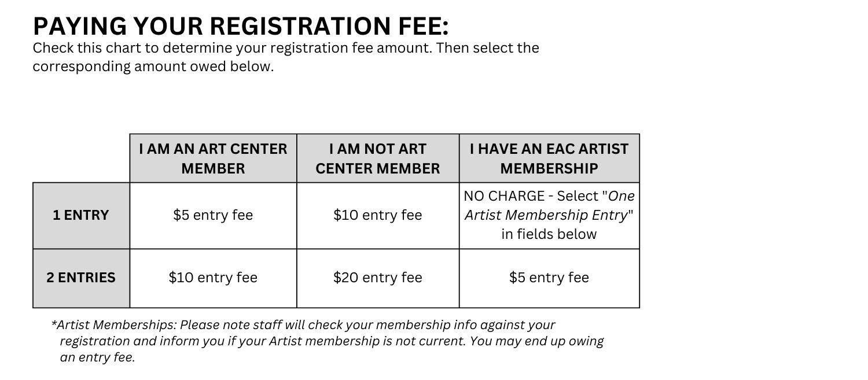The height and width of the screenshot is (380, 868).
Task: Click the $5 entry fee cell for EAC artist 2 entries
Action: coord(549,278)
